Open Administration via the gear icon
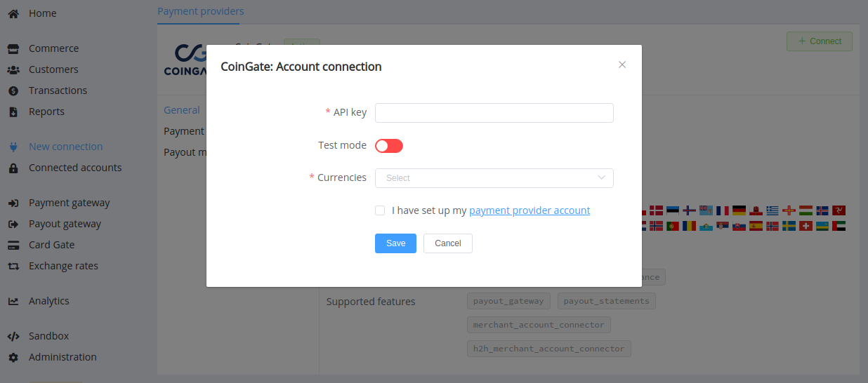Image resolution: width=868 pixels, height=383 pixels. coord(13,357)
